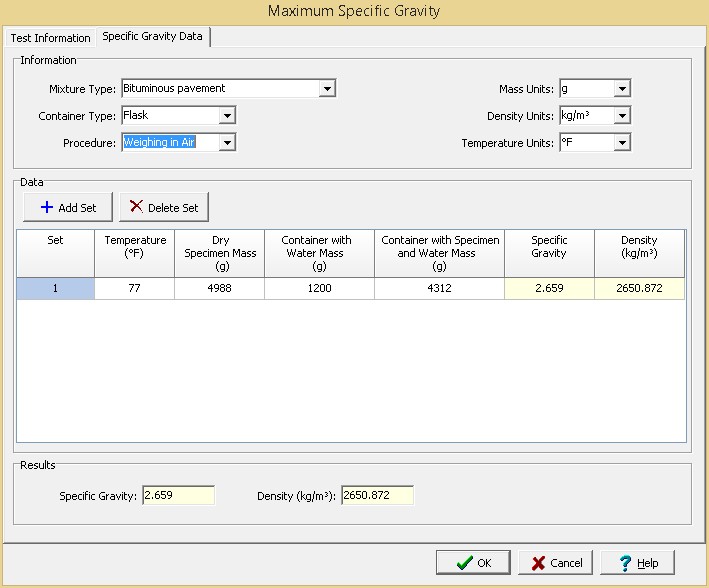The height and width of the screenshot is (588, 709).
Task: Click the Results Specific Gravity field
Action: (177, 496)
